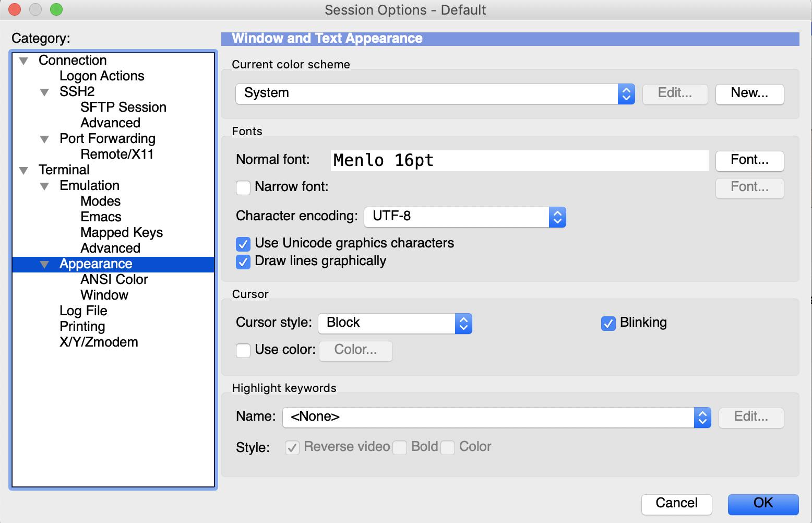Screen dimensions: 812x523
Task: Open the Logon Actions settings
Action: pyautogui.click(x=102, y=76)
